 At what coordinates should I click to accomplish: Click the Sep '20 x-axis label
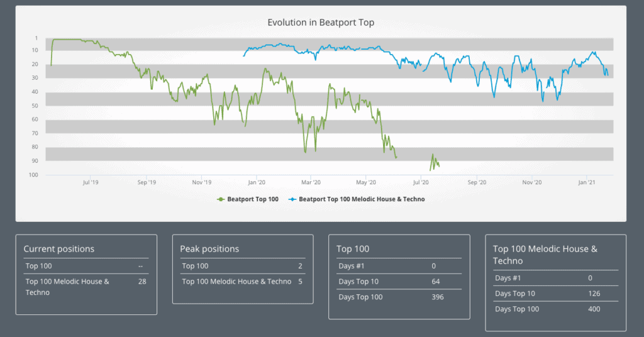click(477, 182)
